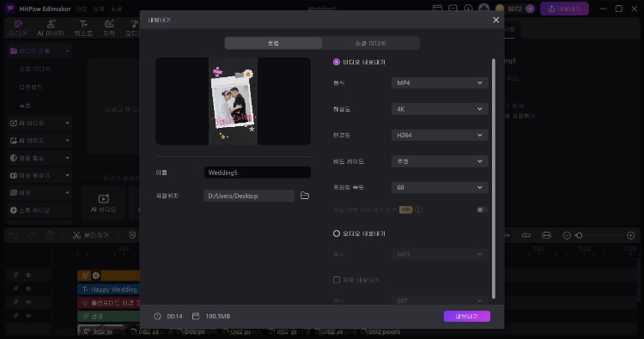Collapse the media library folder section
This screenshot has width=644, height=339.
(39, 51)
